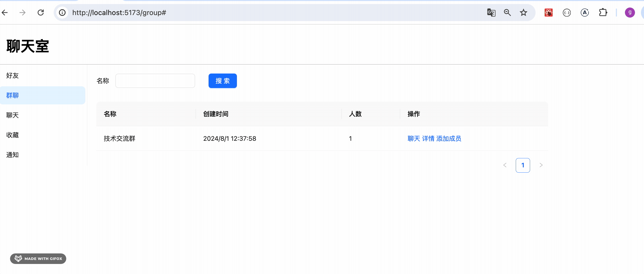Go to next page arrow
Screen dimensions: 644x274
click(x=541, y=165)
